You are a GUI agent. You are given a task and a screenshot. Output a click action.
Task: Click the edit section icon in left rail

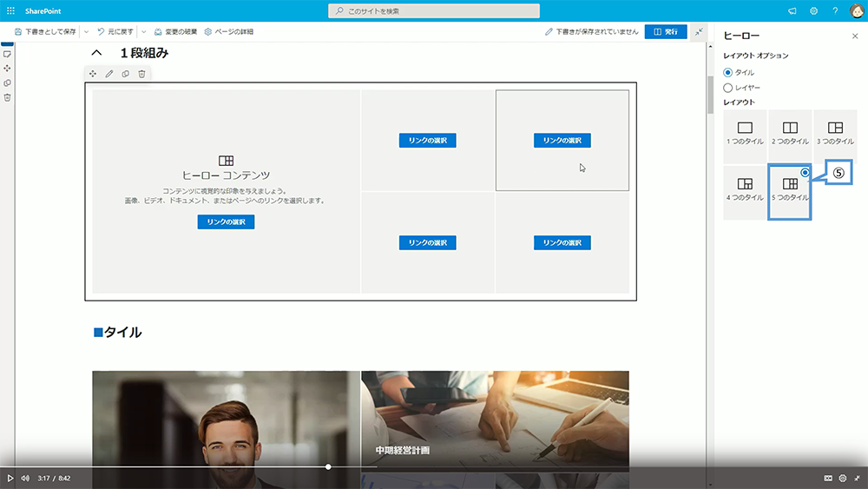7,54
